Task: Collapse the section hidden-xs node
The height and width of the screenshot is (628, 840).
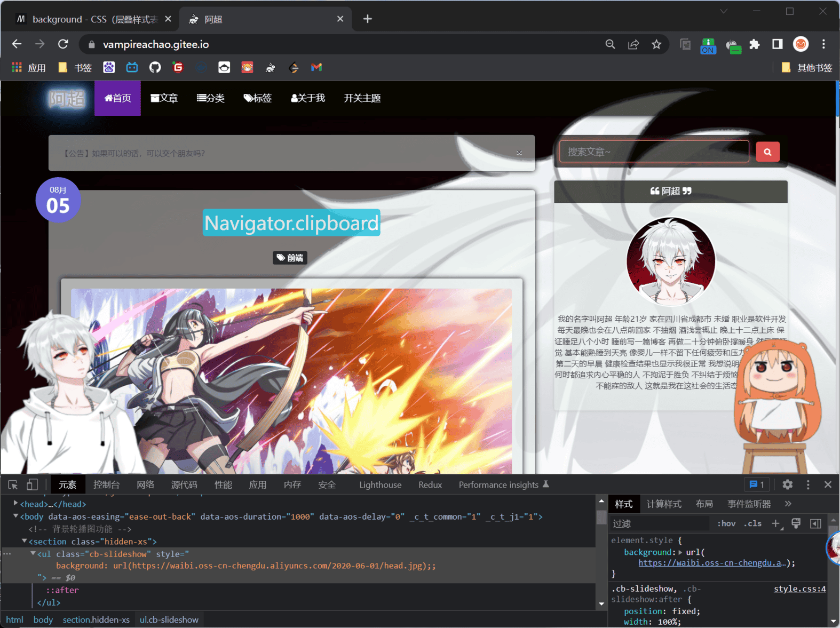Action: (x=24, y=541)
